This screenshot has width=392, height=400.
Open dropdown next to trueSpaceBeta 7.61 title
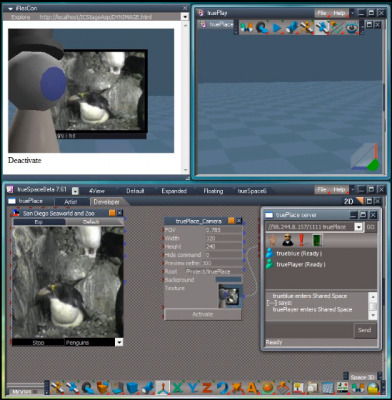(75, 191)
